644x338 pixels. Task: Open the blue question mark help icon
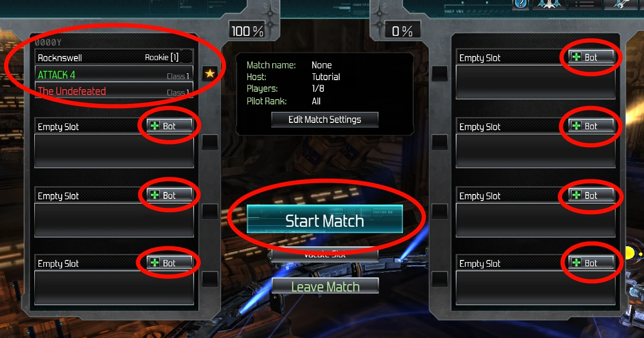click(x=520, y=4)
